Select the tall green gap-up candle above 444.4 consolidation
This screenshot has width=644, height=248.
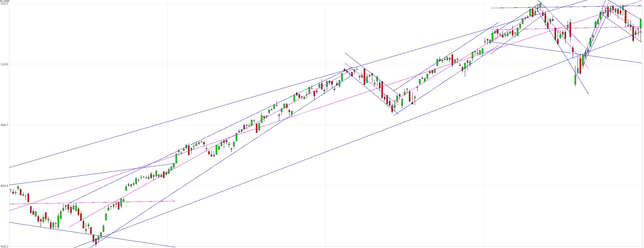176,158
